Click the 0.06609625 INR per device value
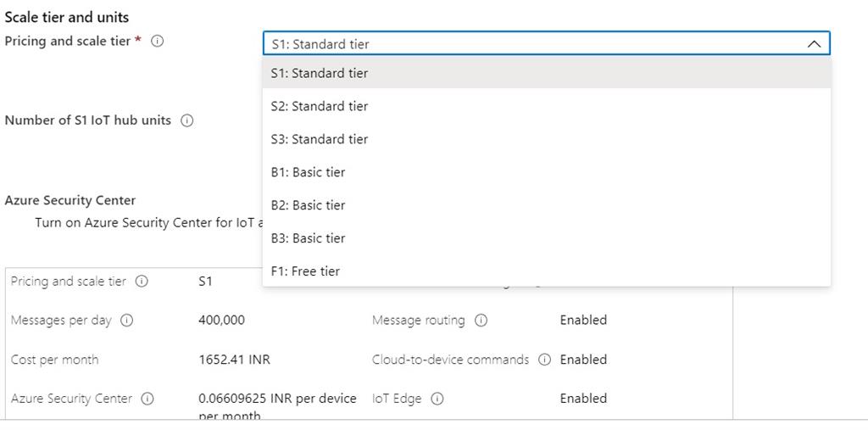Screen dimensions: 868x430 [277, 407]
